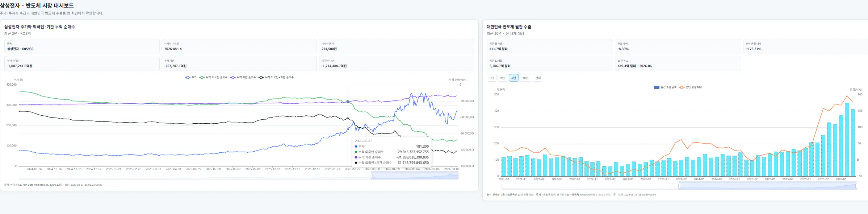Click the -1,007,241.6억원 foreign net value
The image size is (868, 214).
coord(20,66)
